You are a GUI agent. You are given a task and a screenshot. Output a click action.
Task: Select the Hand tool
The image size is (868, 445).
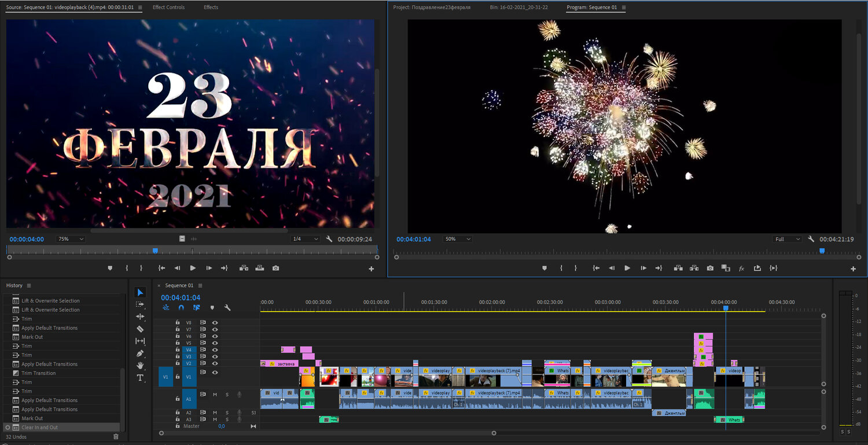(x=140, y=366)
